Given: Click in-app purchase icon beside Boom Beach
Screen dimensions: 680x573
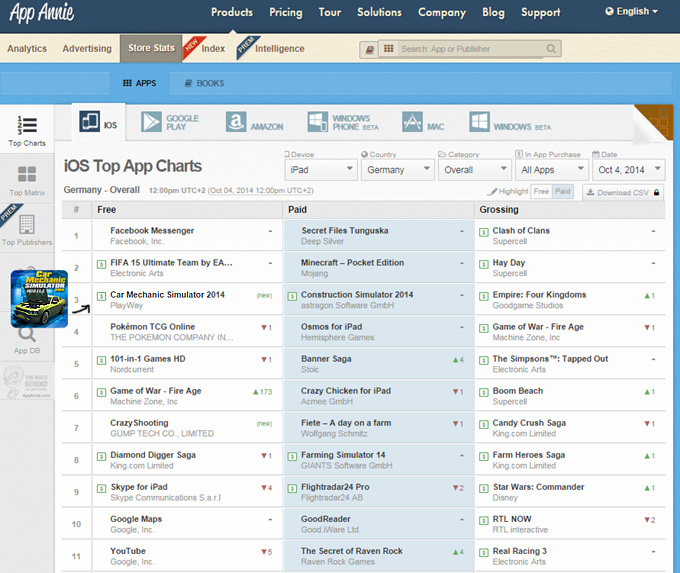Looking at the screenshot, I should click(x=484, y=393).
